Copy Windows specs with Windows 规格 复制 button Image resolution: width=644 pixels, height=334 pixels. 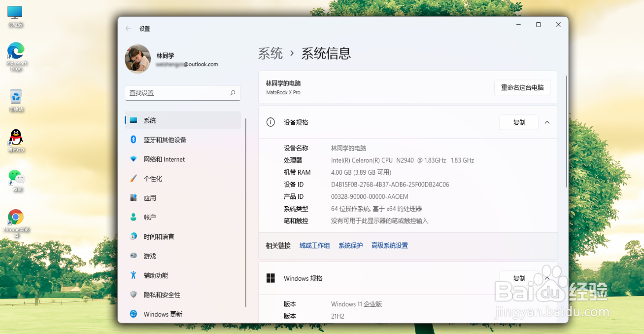(x=519, y=278)
